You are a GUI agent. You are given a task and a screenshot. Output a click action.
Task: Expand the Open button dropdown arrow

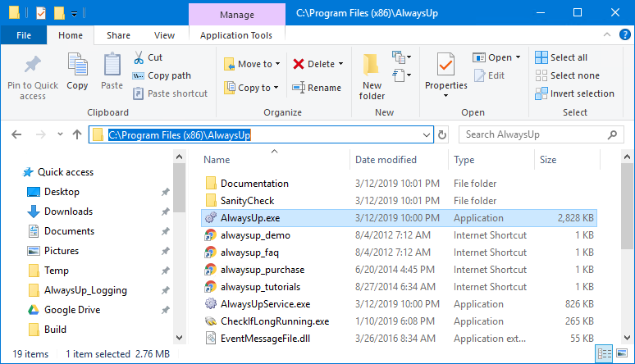point(519,57)
